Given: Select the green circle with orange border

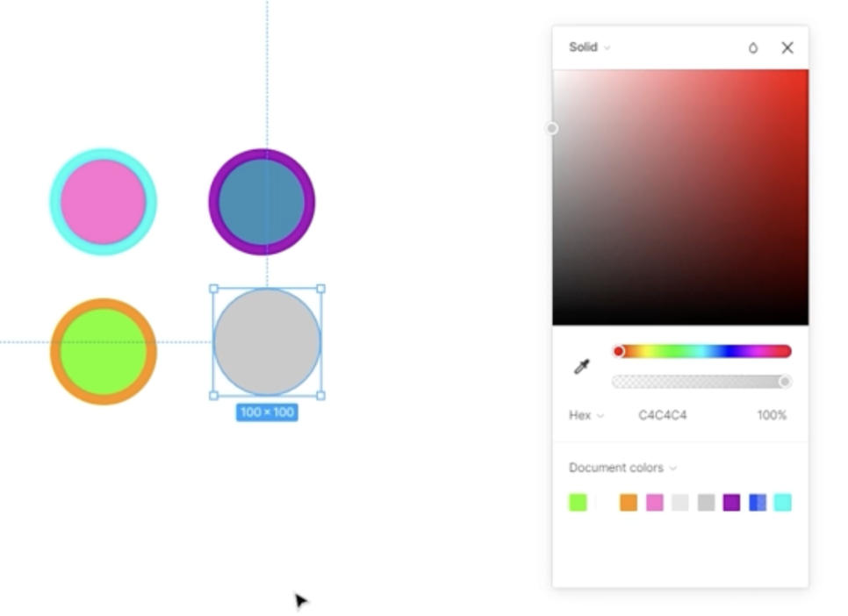Looking at the screenshot, I should 104,352.
